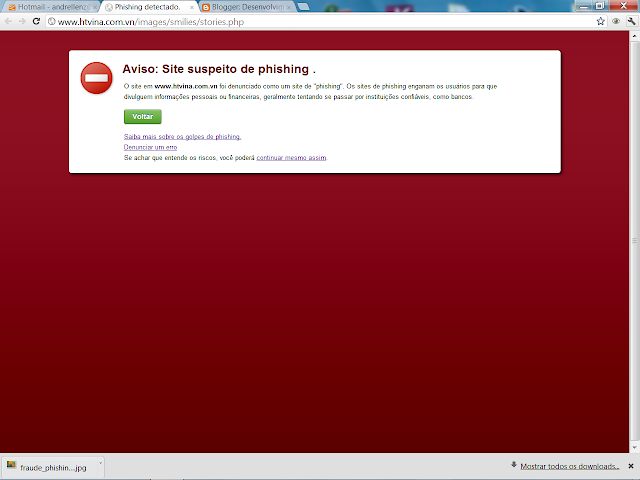The image size is (640, 480).
Task: Click the site info icon in address bar
Action: (x=52, y=21)
